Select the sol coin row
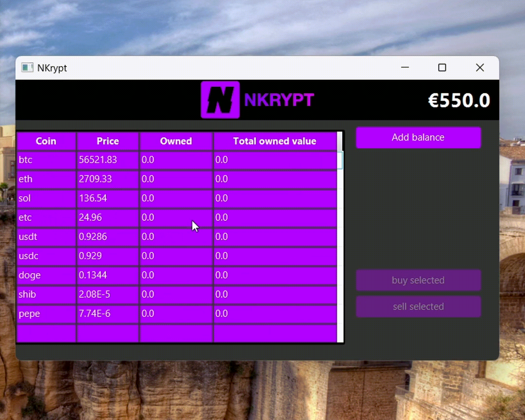 pos(46,198)
